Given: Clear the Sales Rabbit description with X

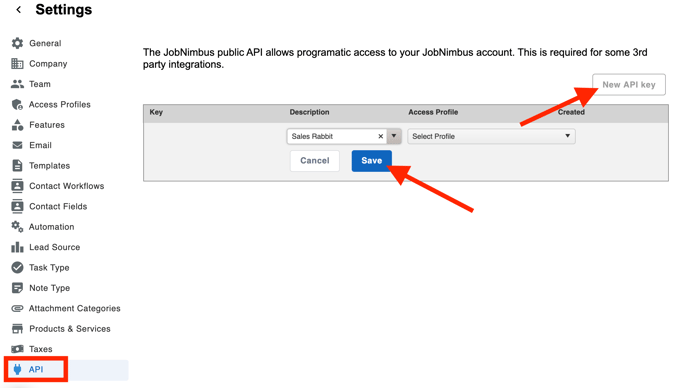Looking at the screenshot, I should click(380, 137).
